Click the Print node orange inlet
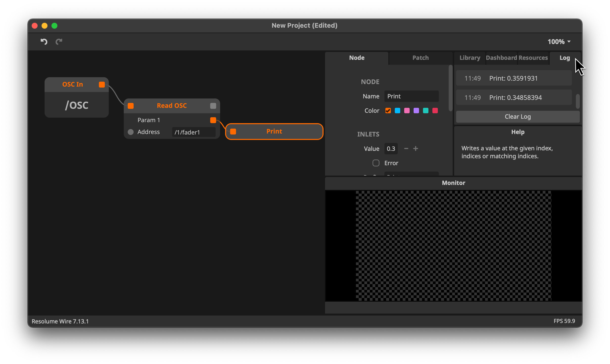The image size is (610, 364). [x=233, y=132]
